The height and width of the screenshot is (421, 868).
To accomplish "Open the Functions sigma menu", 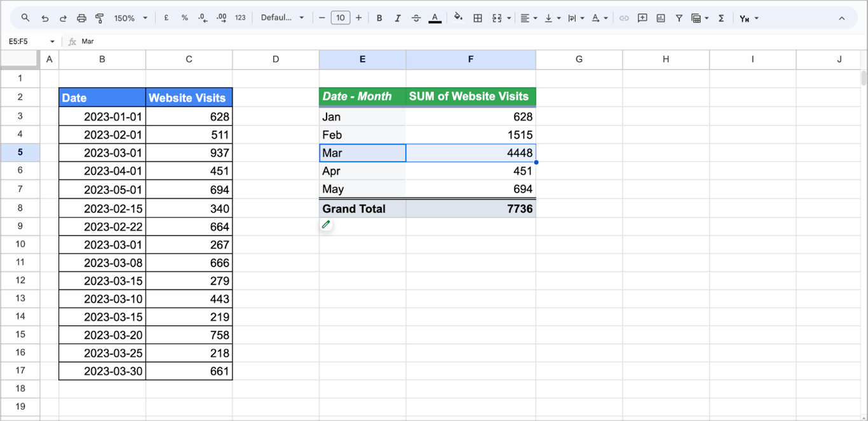I will pyautogui.click(x=721, y=18).
